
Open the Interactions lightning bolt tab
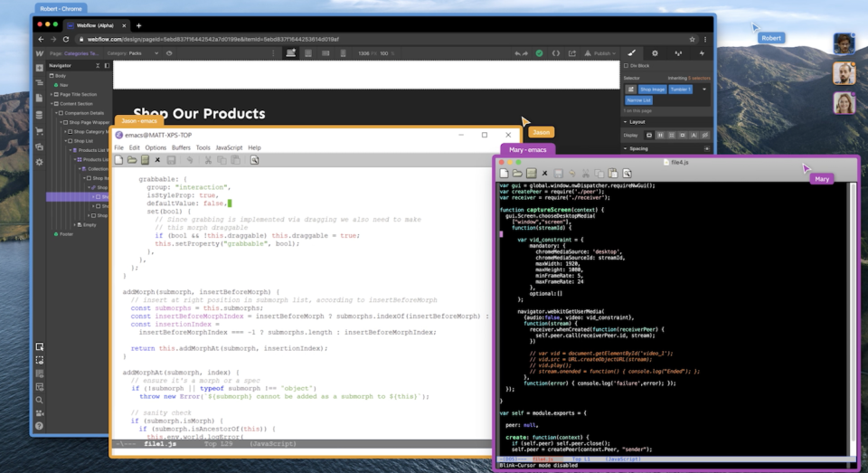coord(703,53)
